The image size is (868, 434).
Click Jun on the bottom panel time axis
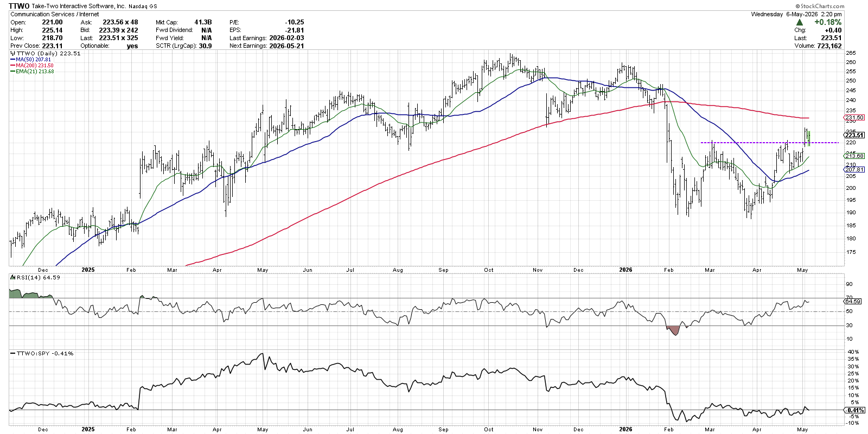pyautogui.click(x=308, y=429)
